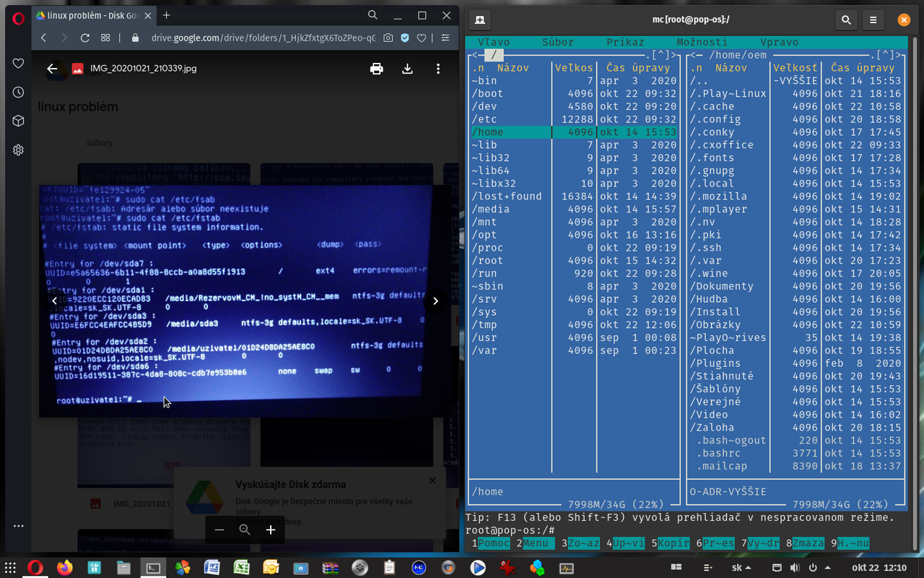The height and width of the screenshot is (578, 924).
Task: Open Opera sidebar settings gear
Action: tap(18, 150)
